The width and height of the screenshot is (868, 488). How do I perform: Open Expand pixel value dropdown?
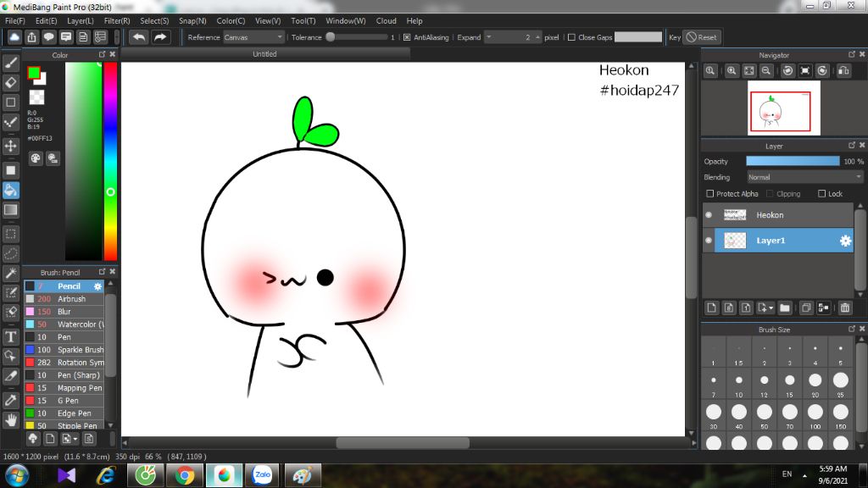coord(488,37)
